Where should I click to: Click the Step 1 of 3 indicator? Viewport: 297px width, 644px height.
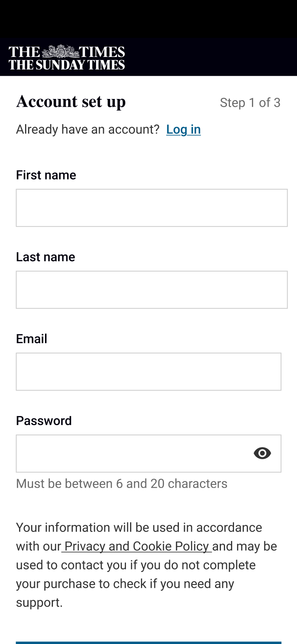coord(250,103)
